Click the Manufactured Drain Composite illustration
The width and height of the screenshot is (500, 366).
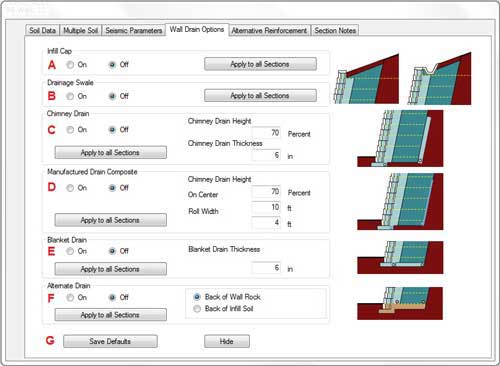point(400,201)
